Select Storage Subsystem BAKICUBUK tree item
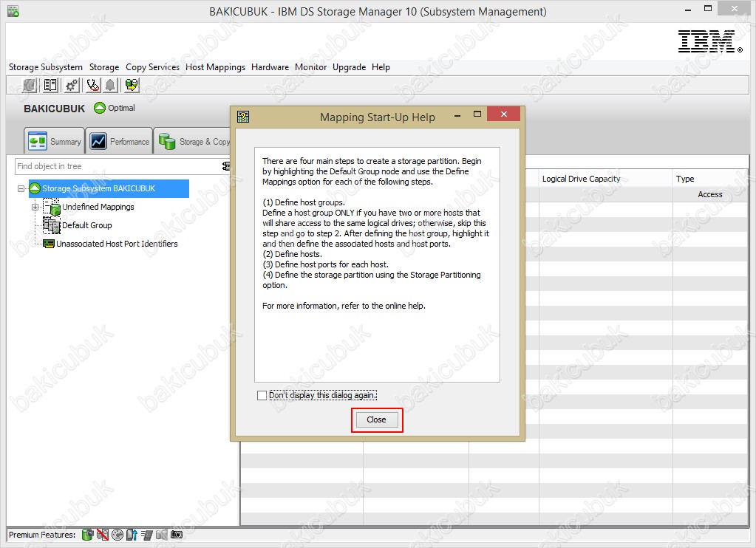Viewport: 756px width, 548px height. pos(109,188)
